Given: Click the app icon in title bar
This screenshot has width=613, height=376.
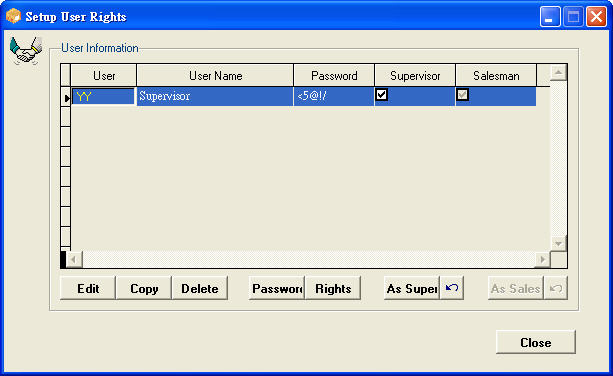Looking at the screenshot, I should tap(13, 16).
